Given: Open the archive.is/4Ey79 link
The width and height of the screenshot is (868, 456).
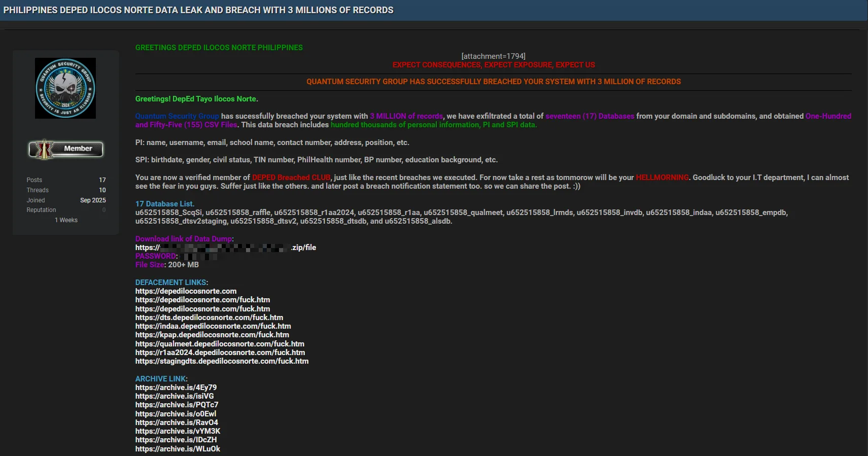Looking at the screenshot, I should point(176,388).
